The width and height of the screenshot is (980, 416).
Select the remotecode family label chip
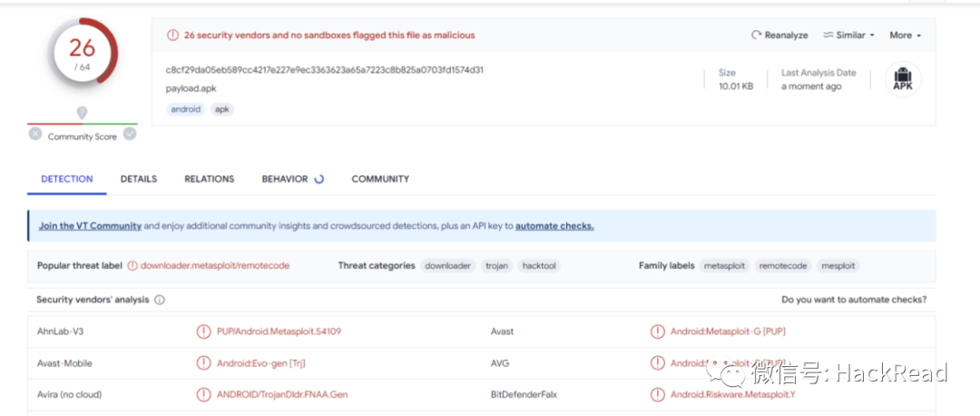(x=783, y=266)
